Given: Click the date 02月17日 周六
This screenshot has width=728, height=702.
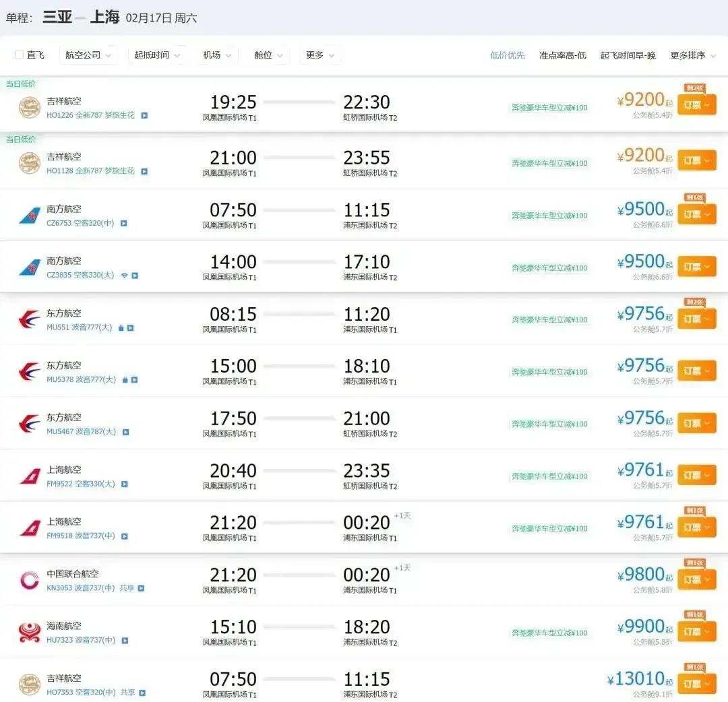Looking at the screenshot, I should pos(161,18).
